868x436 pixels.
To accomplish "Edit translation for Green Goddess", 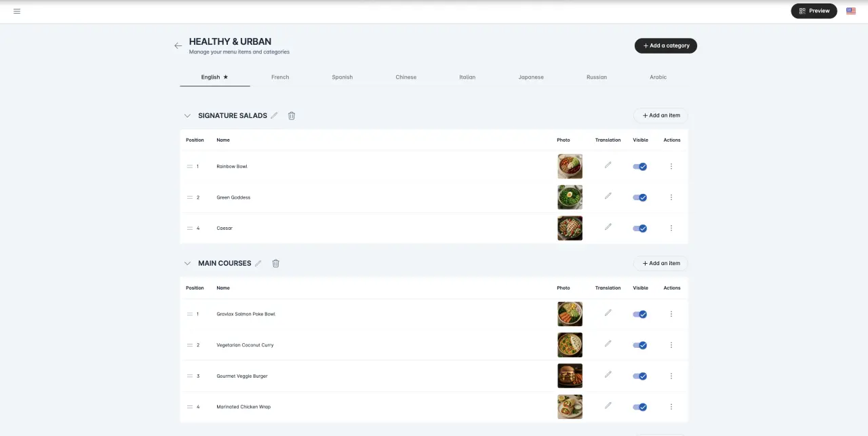I will [608, 196].
